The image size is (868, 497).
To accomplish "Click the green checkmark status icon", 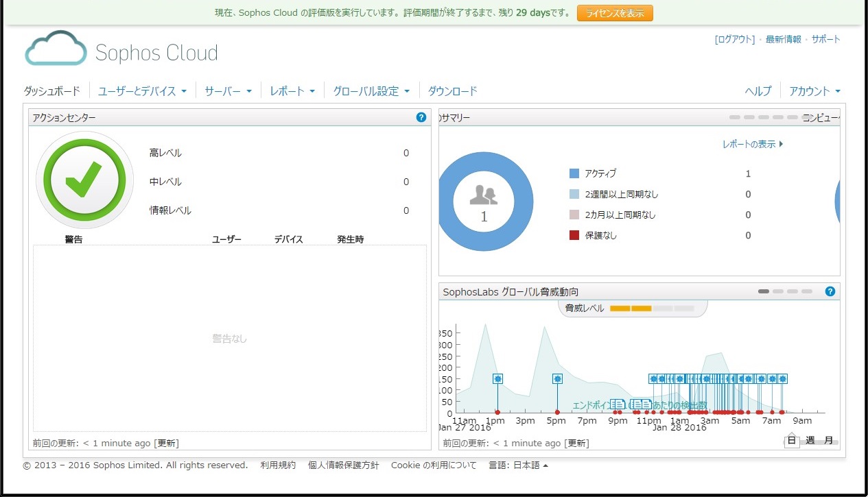I will click(x=84, y=180).
